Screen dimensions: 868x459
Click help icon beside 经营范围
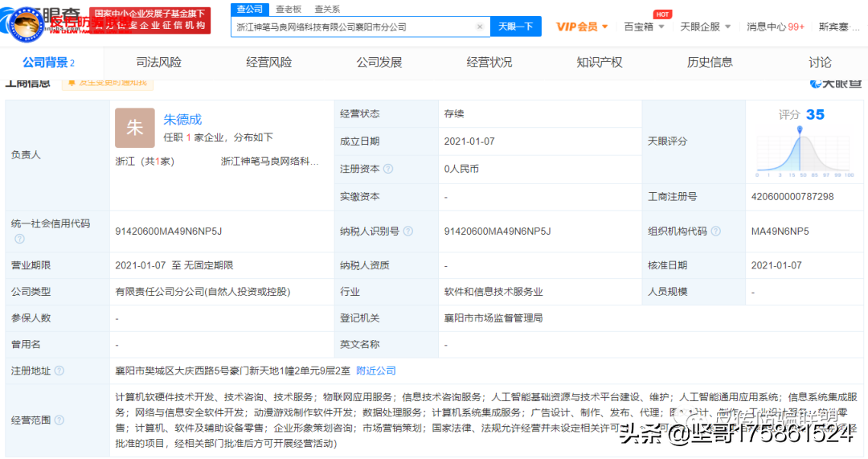tap(59, 420)
